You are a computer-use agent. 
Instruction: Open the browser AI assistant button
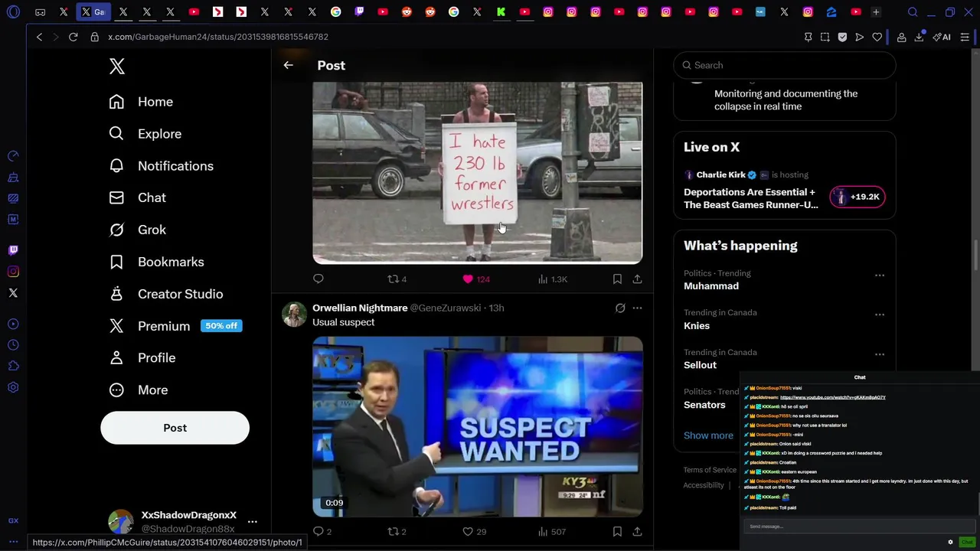(942, 37)
